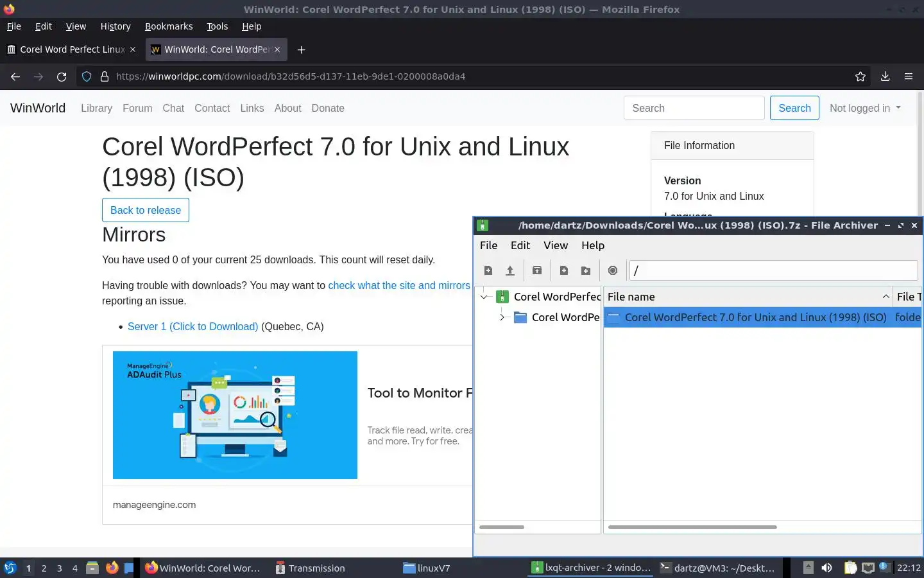
Task: Click the tracking protection shield icon
Action: [87, 76]
